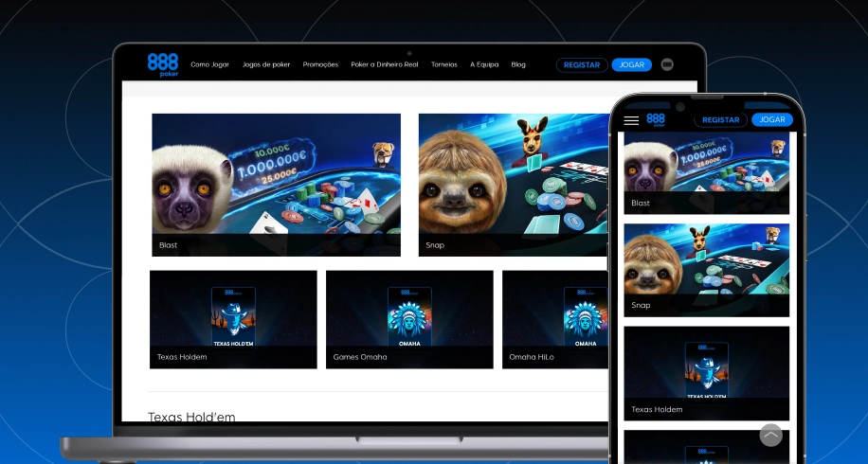The image size is (868, 464).
Task: Open Como Jogar in the laptop navigation
Action: point(209,64)
